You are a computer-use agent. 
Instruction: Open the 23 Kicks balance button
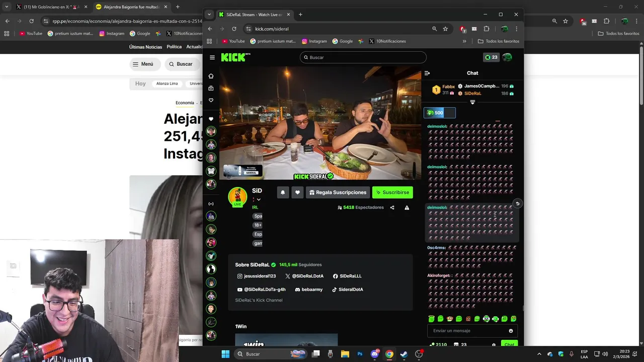491,57
